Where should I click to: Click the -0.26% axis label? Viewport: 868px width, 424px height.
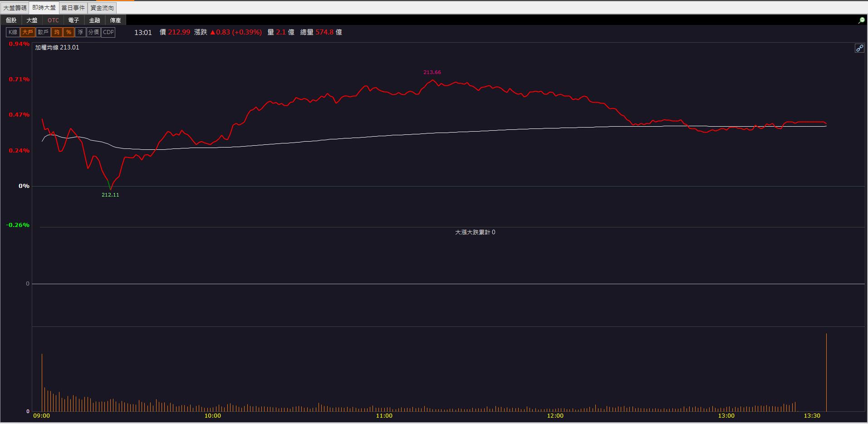click(18, 225)
